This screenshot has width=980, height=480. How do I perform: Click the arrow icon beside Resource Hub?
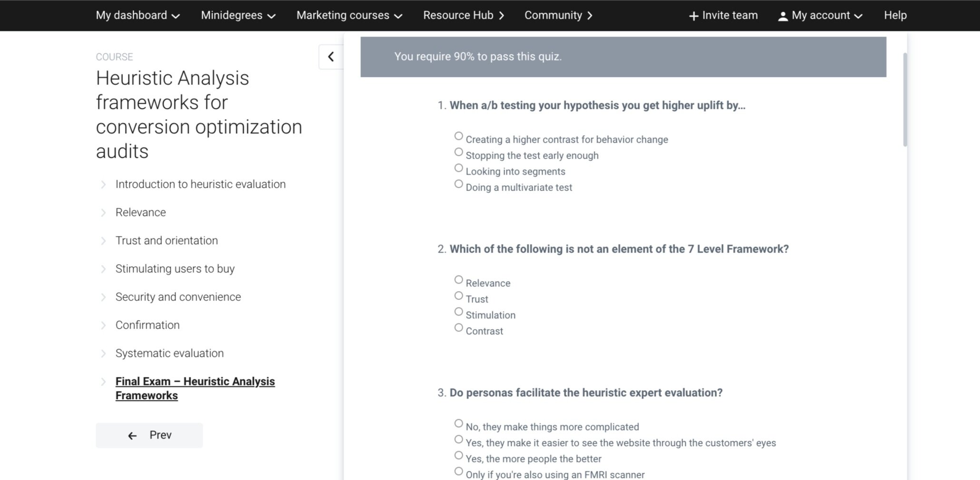pos(502,16)
